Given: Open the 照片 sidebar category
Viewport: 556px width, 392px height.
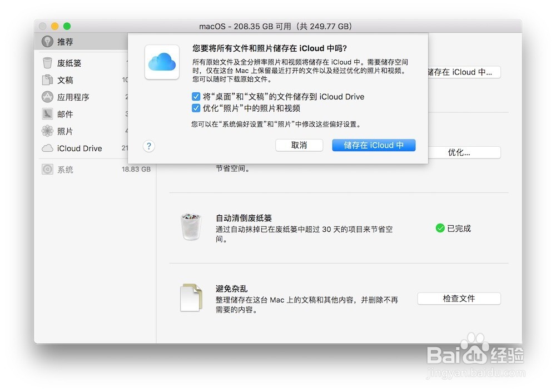Looking at the screenshot, I should (x=81, y=131).
